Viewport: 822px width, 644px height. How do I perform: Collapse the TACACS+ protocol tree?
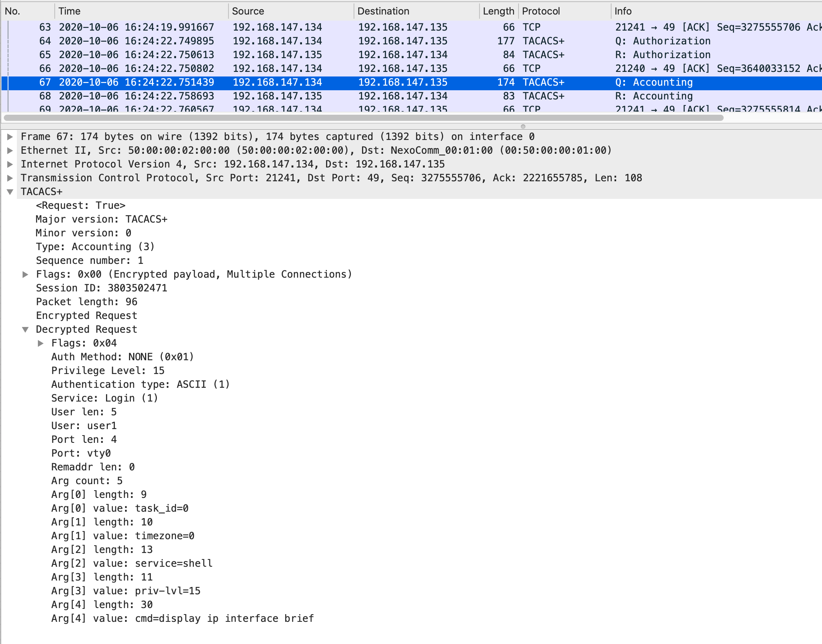tap(10, 192)
